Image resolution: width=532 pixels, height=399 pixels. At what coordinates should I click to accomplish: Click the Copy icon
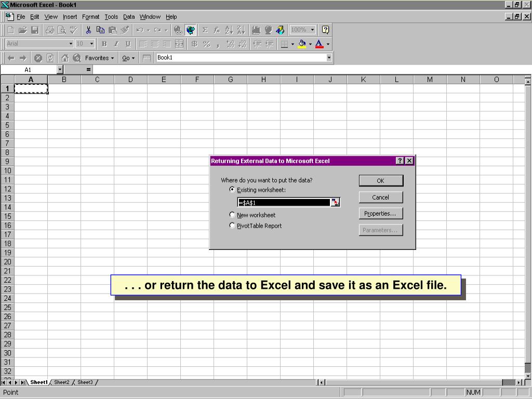pyautogui.click(x=100, y=30)
